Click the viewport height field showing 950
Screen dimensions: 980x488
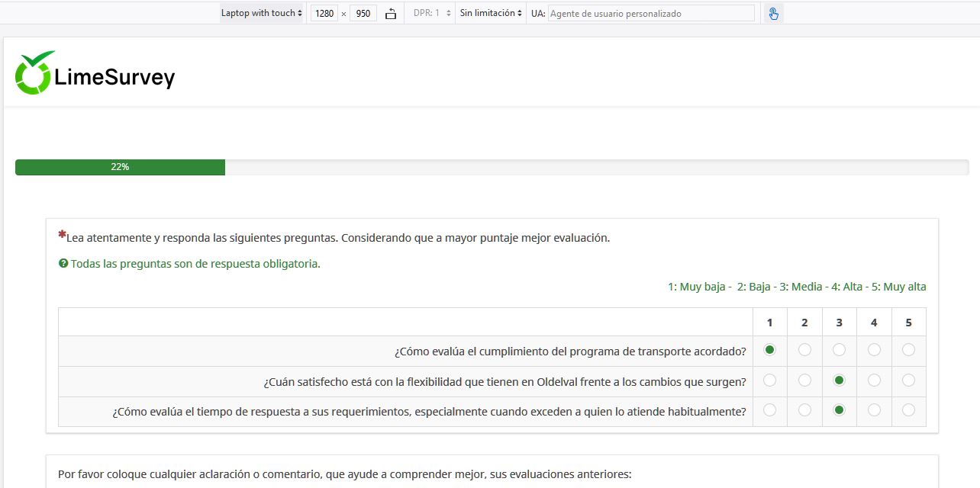click(x=363, y=14)
